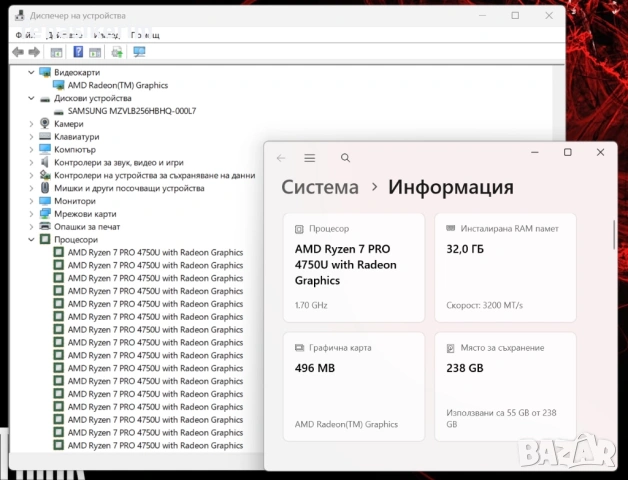Maximize the Settings window

point(568,152)
